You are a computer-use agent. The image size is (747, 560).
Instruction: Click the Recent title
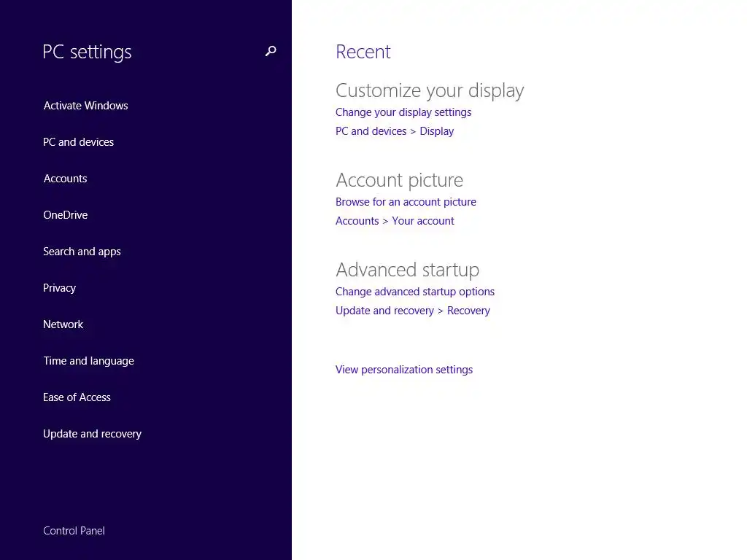coord(363,52)
